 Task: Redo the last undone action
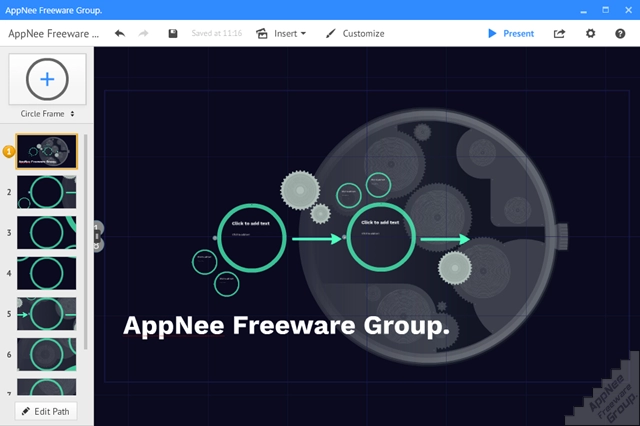[x=143, y=33]
